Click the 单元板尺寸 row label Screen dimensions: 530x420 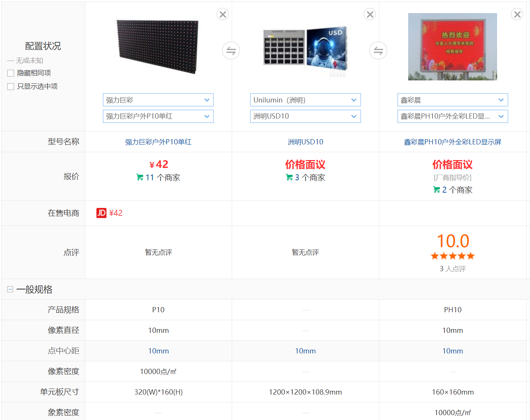coord(60,392)
